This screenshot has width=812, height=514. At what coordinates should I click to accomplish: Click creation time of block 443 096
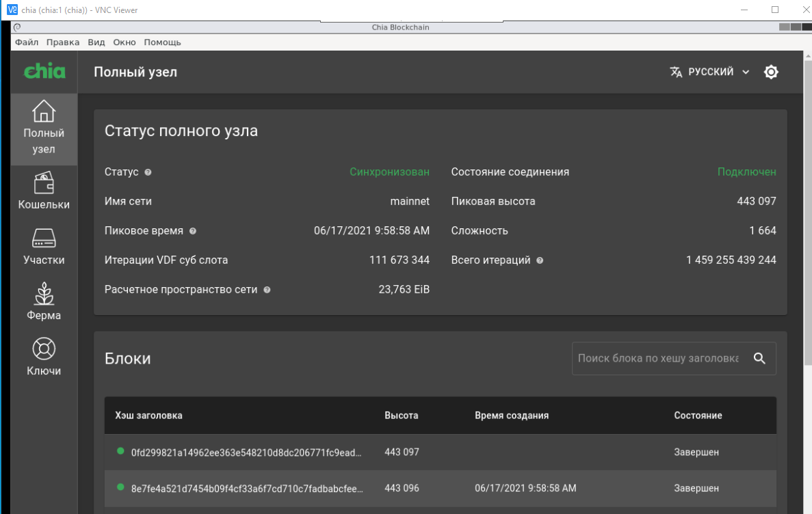tap(525, 488)
